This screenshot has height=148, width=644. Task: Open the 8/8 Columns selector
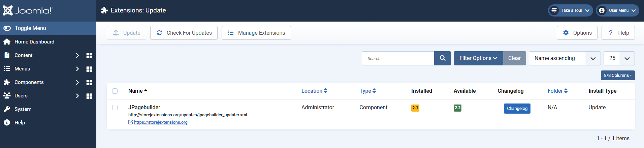click(x=618, y=75)
